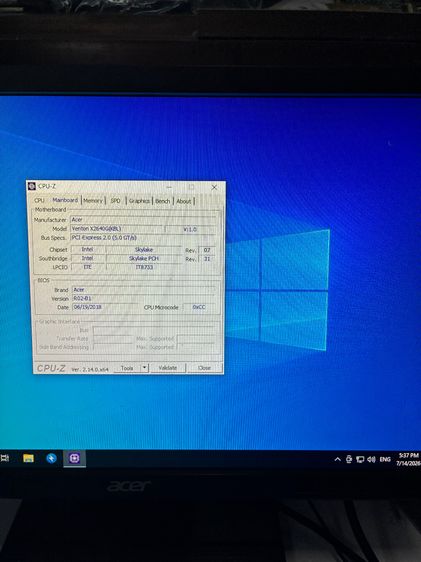Viewport: 421px width, 562px height.
Task: Click the Bus Specs PCI-Express field
Action: click(143, 238)
